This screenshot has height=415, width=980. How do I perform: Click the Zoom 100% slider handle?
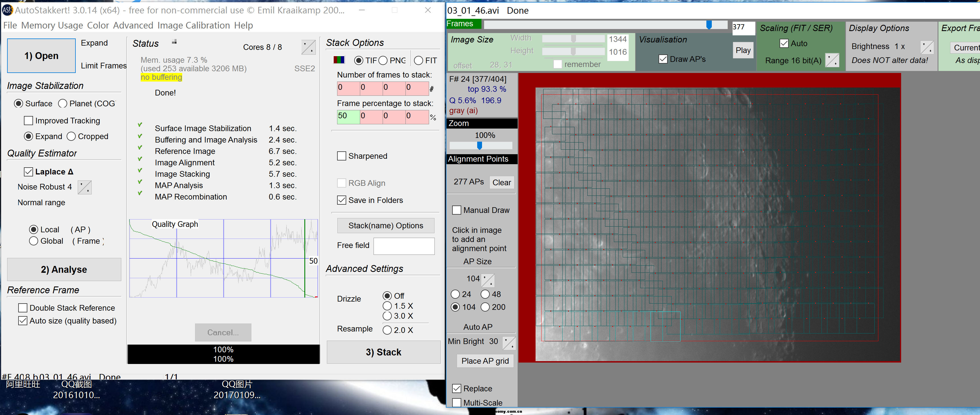coord(479,145)
